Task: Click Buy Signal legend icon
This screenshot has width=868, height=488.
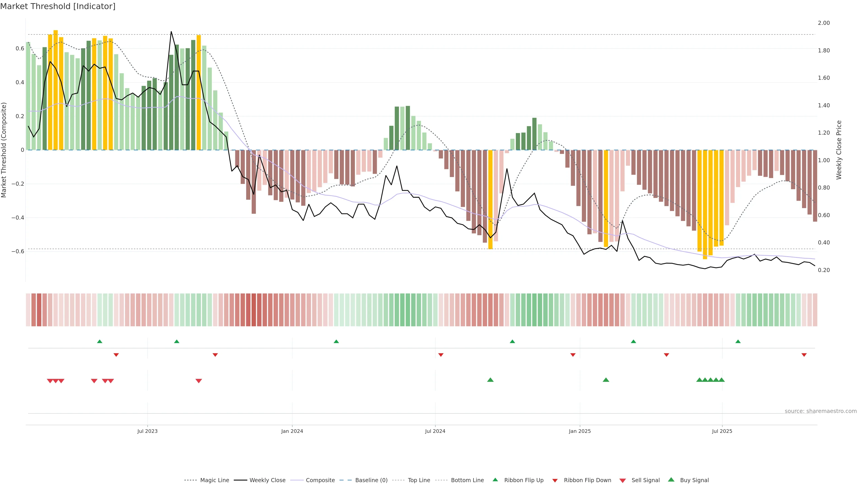Action: coord(671,480)
